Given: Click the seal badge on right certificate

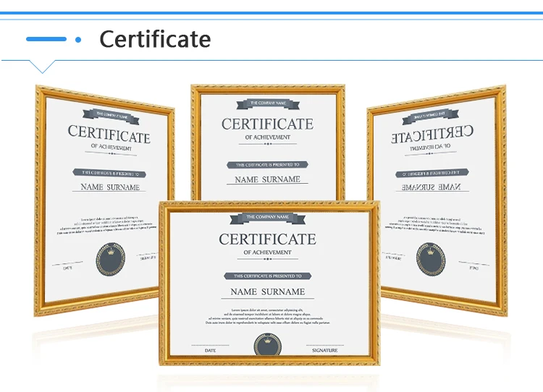Looking at the screenshot, I should (x=431, y=259).
